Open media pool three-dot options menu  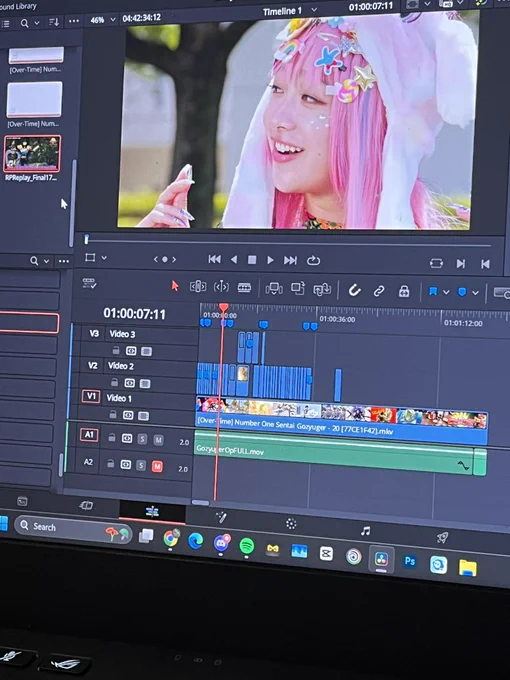tap(74, 21)
